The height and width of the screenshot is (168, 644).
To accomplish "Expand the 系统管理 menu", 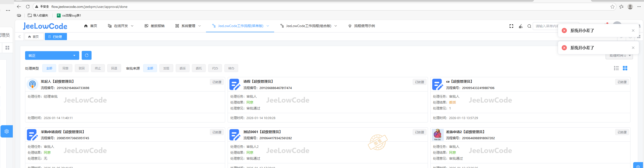I will point(188,26).
